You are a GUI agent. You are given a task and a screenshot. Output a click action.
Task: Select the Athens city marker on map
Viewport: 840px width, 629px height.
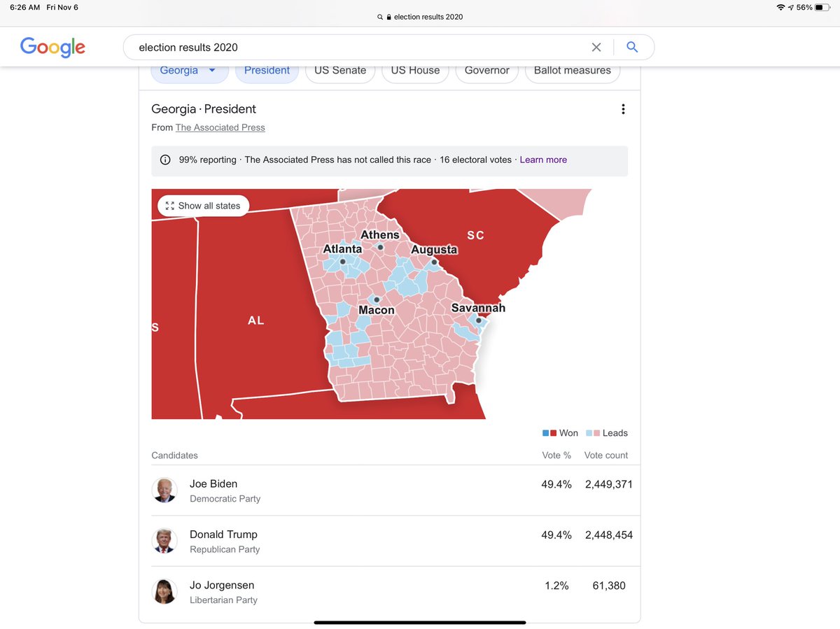381,247
